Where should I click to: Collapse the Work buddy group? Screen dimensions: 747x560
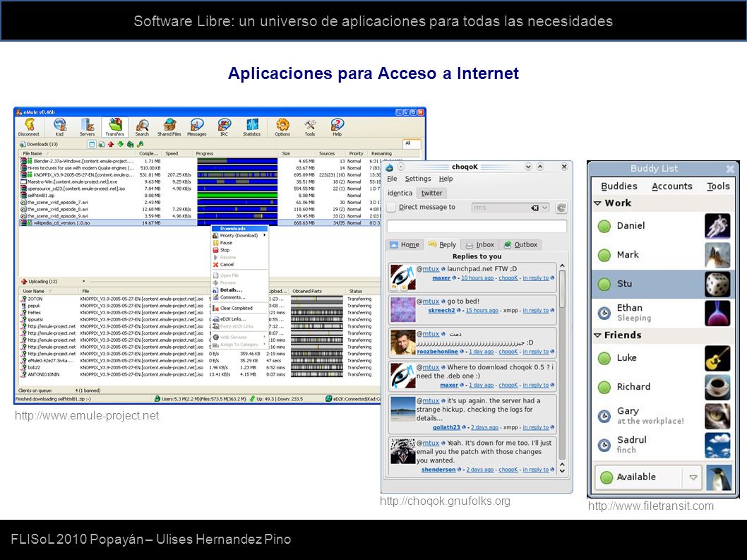[x=597, y=203]
